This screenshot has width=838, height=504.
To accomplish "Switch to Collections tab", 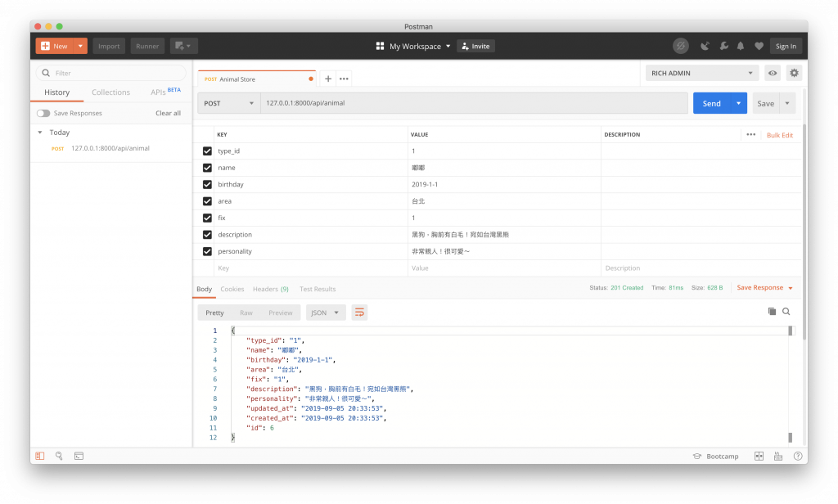I will point(110,92).
